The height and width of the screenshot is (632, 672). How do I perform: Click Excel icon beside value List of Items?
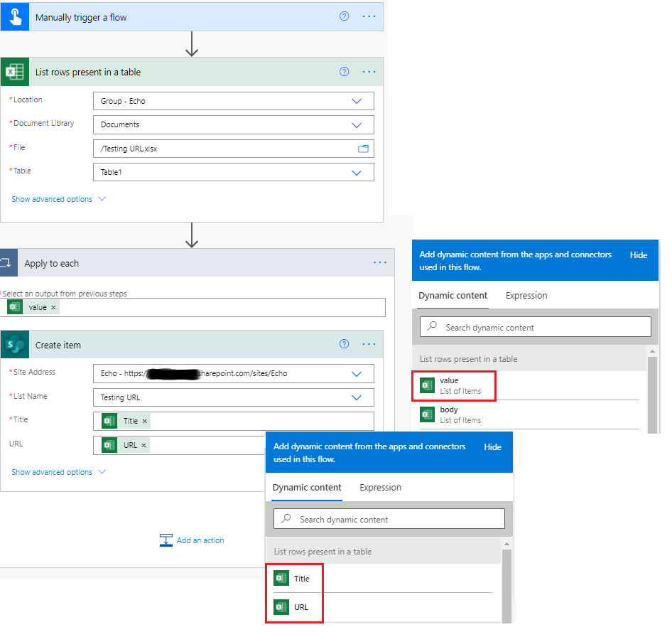pyautogui.click(x=428, y=385)
